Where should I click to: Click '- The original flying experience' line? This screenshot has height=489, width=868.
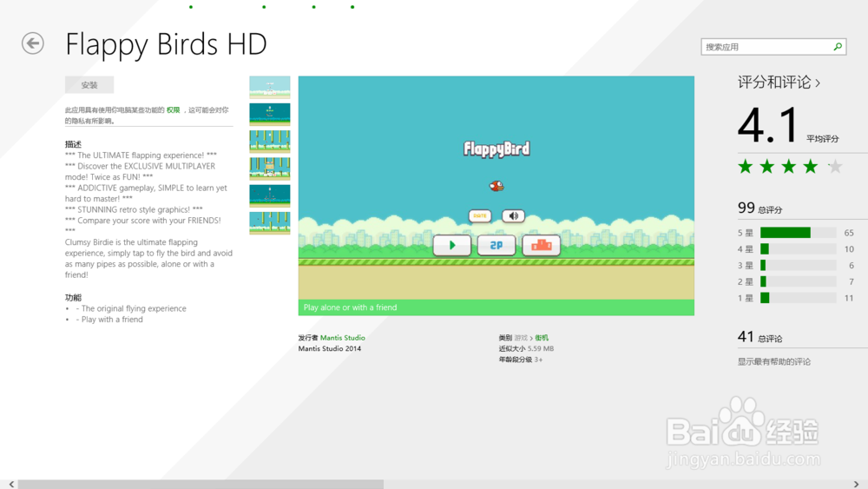pos(131,308)
